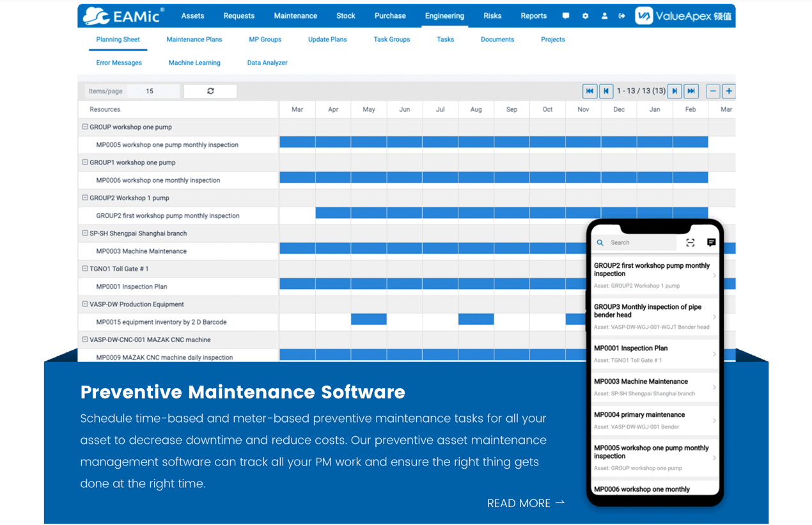Open the Maintenance menu
Screen dimensions: 812x525
[x=295, y=16]
